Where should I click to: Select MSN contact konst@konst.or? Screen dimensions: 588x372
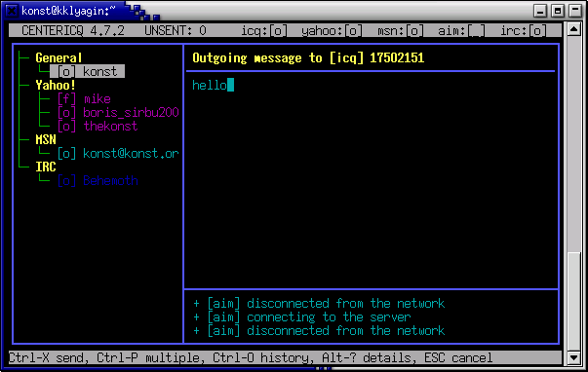118,153
